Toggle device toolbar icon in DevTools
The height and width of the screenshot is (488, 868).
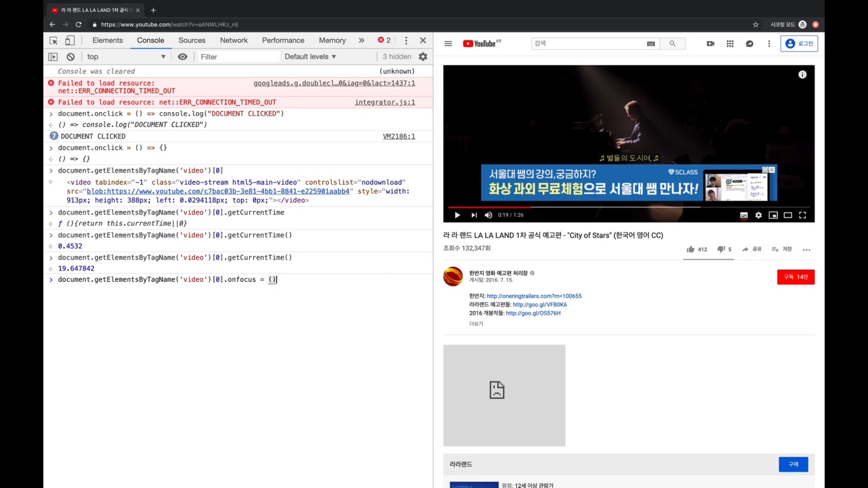pos(70,40)
